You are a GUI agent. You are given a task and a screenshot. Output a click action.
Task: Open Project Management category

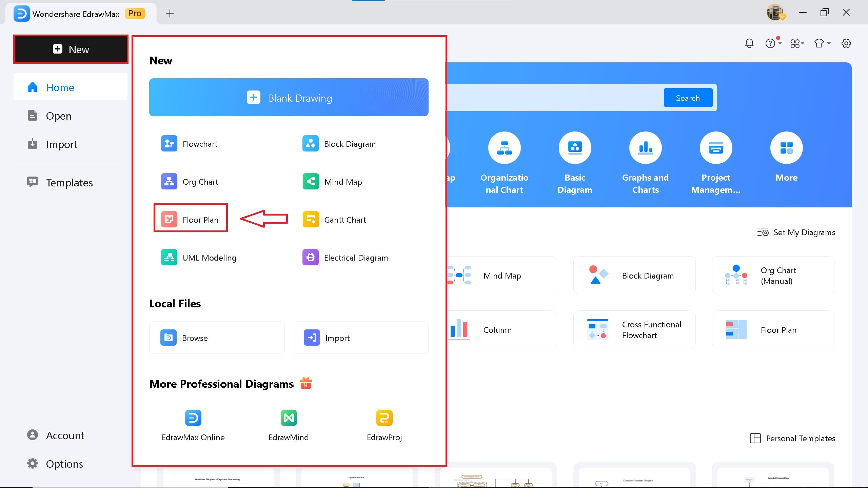[716, 163]
